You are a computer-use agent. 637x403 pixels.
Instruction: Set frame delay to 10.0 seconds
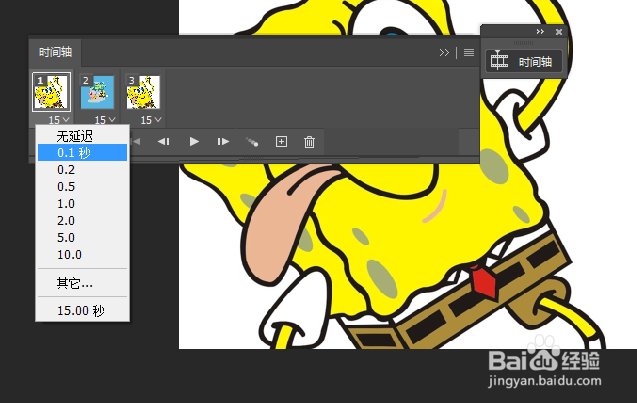tap(82, 255)
